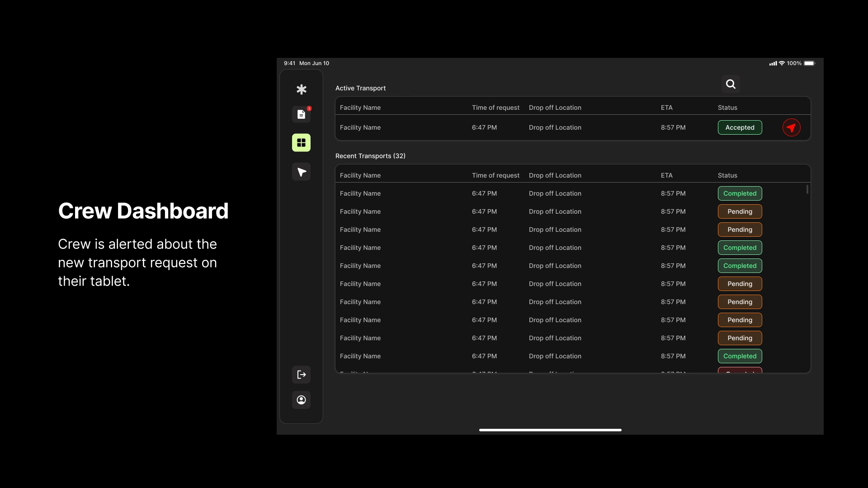Click the Accepted status badge

coord(740,127)
